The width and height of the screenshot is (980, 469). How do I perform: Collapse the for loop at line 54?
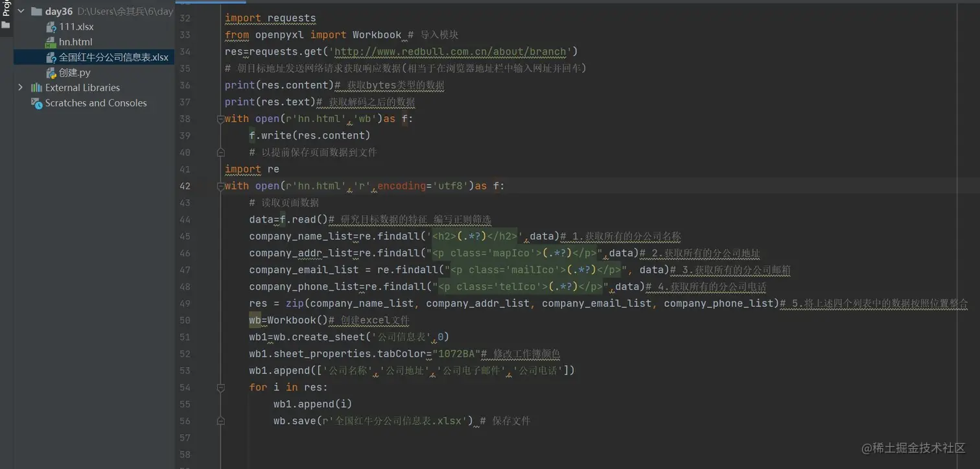point(220,387)
